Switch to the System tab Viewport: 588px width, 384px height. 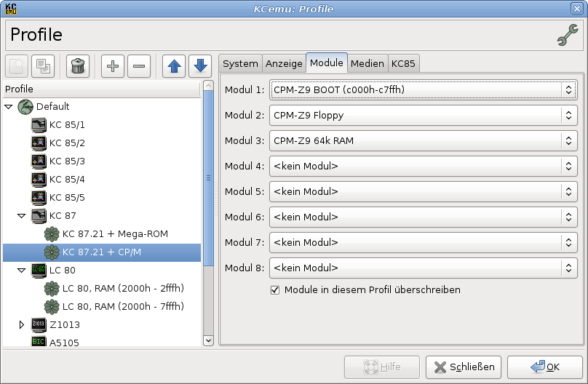240,64
